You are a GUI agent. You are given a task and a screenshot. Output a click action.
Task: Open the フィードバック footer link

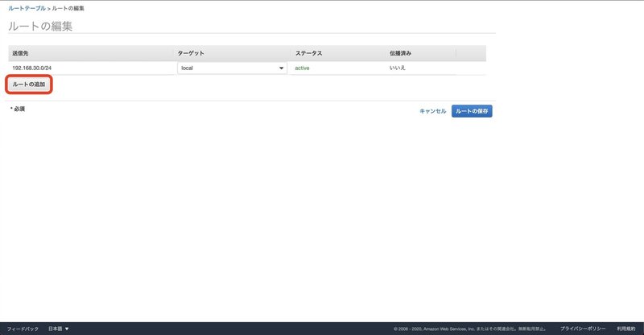(23, 329)
